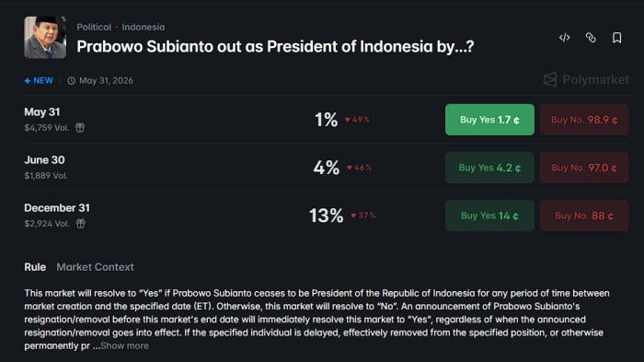644x362 pixels.
Task: Buy Yes at 4.2¢ for June 30
Action: pos(489,168)
